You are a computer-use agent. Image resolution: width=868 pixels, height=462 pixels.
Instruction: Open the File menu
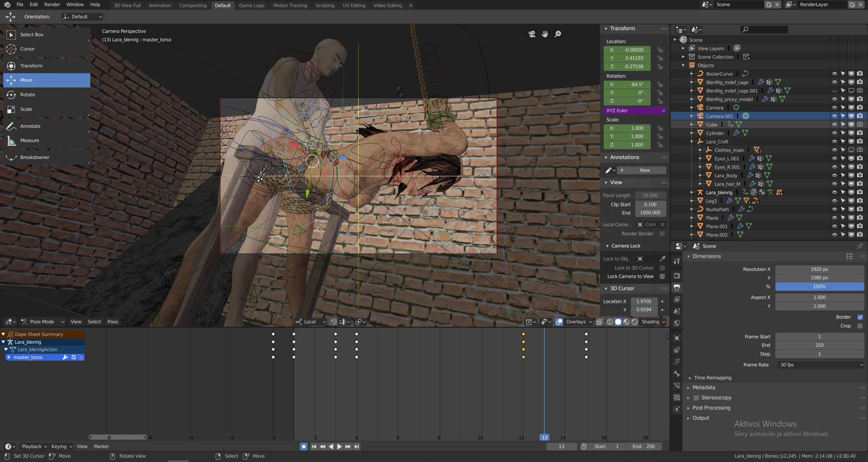coord(20,5)
